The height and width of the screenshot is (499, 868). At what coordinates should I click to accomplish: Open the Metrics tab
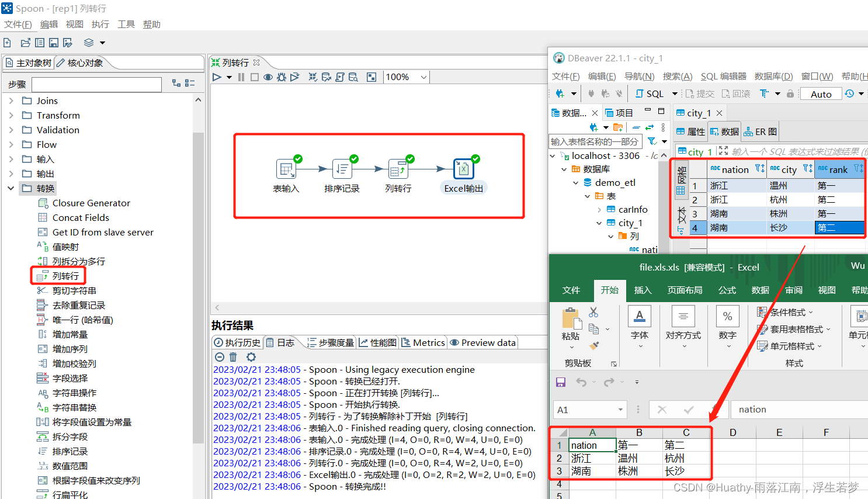coord(423,343)
